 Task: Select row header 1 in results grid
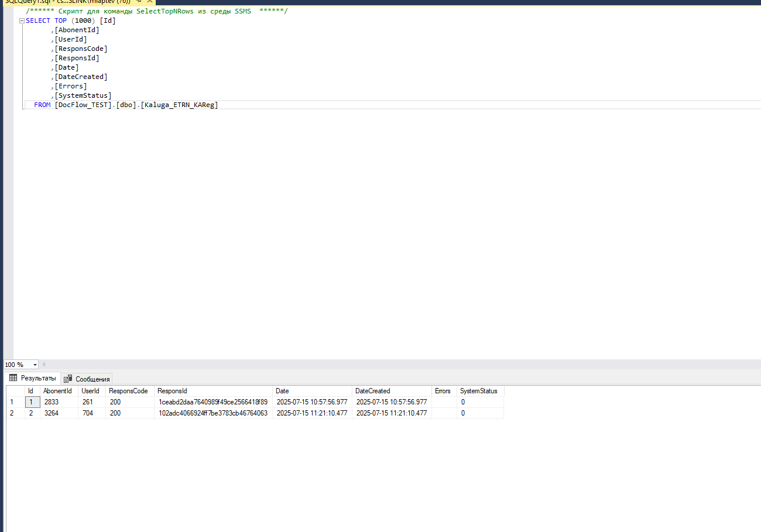(x=15, y=402)
